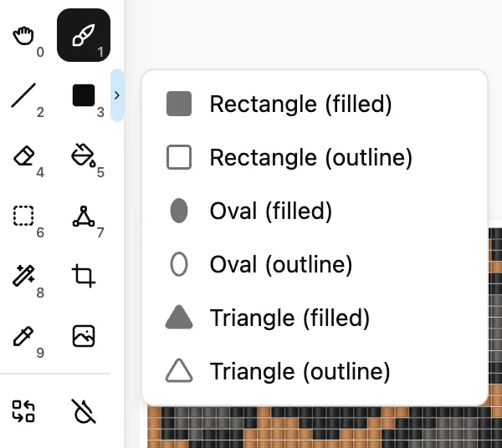Click the insert image tool icon

(84, 336)
